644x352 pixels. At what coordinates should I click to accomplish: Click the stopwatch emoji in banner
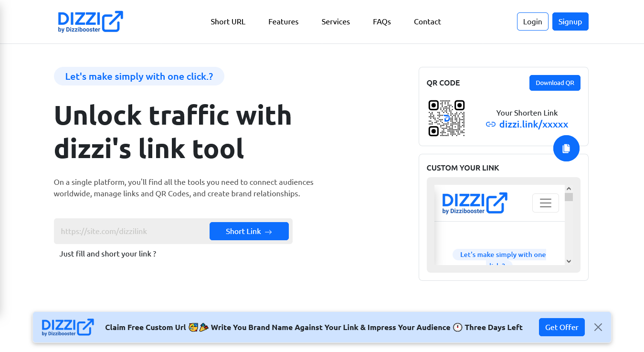click(x=457, y=327)
